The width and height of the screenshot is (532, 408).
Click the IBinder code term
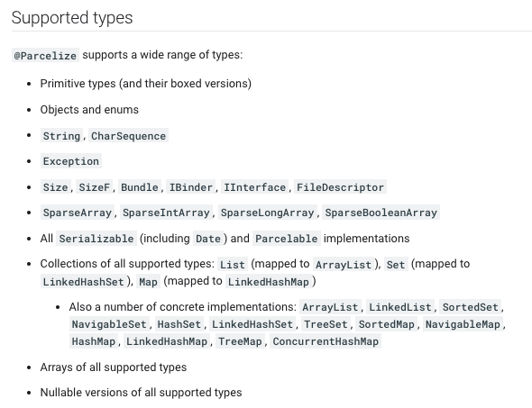click(x=190, y=187)
